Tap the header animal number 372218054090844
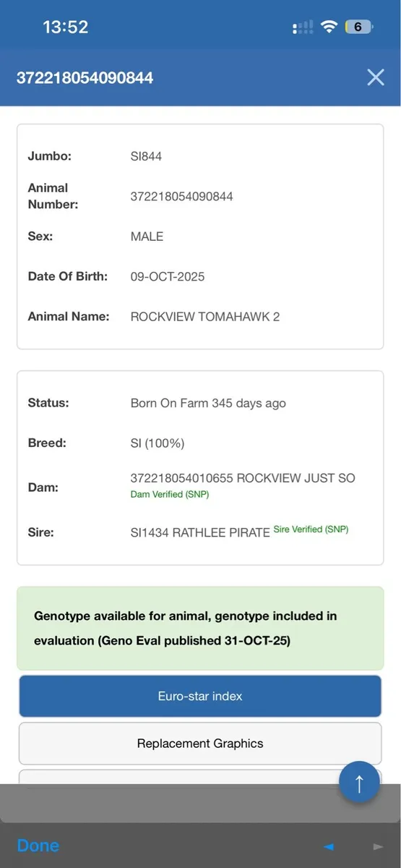 (x=85, y=77)
